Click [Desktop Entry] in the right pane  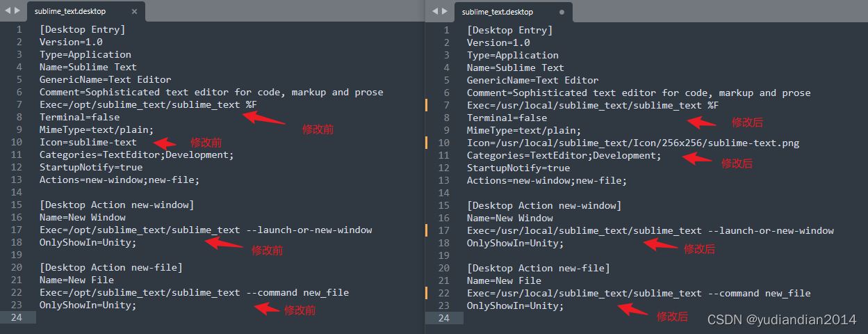pos(510,30)
